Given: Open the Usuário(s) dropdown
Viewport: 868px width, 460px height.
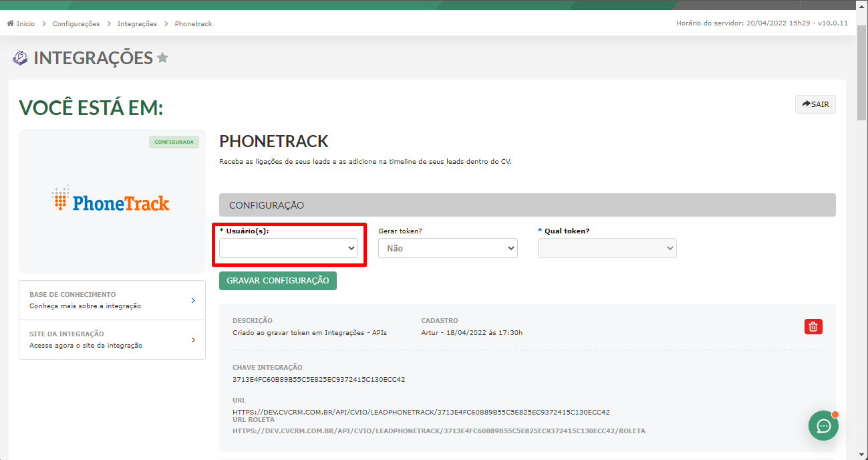Looking at the screenshot, I should pyautogui.click(x=289, y=248).
